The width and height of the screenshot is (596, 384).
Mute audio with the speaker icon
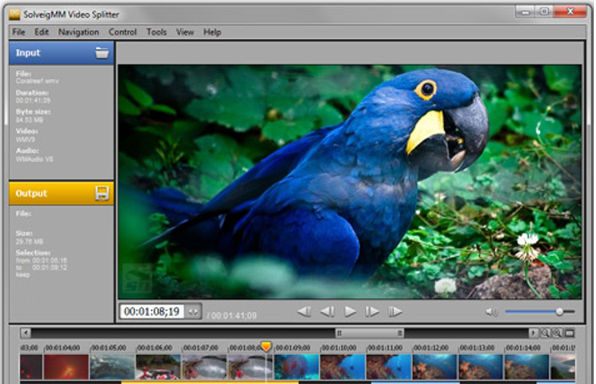coord(491,312)
